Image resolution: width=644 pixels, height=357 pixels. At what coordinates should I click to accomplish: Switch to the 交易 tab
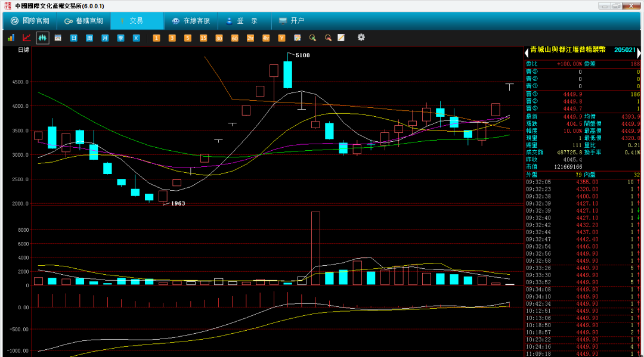coord(137,20)
